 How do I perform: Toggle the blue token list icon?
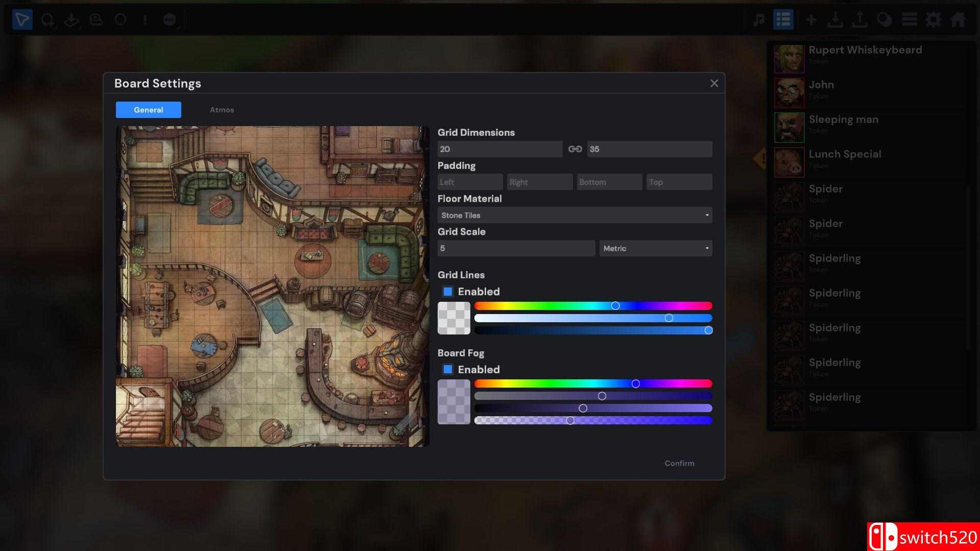[x=783, y=20]
